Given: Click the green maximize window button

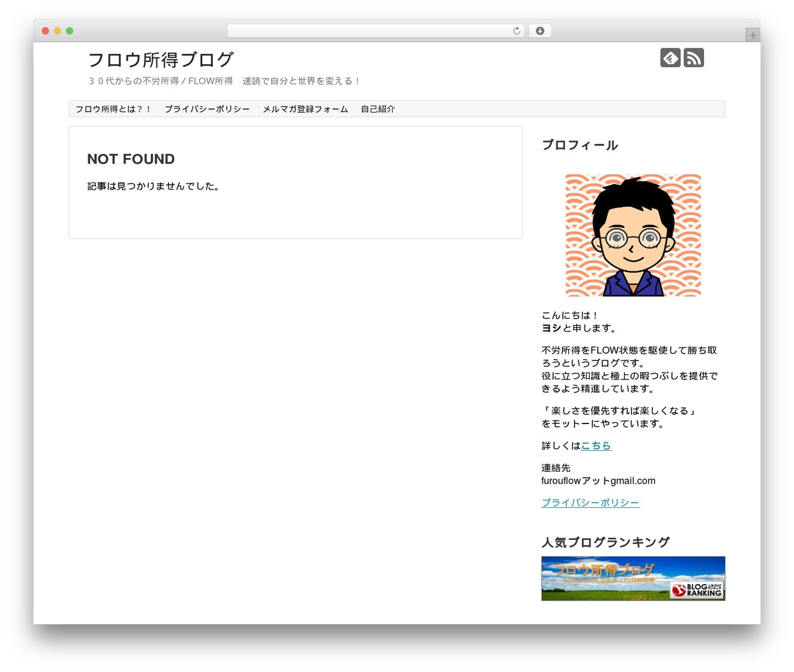Looking at the screenshot, I should point(69,31).
